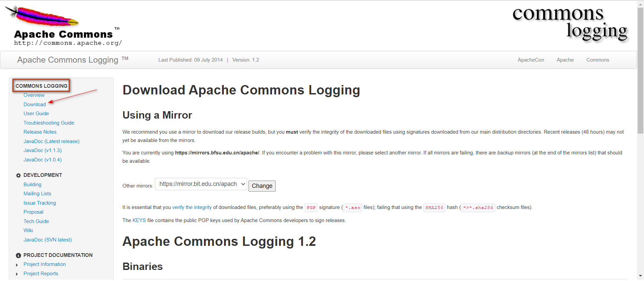This screenshot has height=281, width=644.
Task: Expand the Project Reports arrow
Action: [17, 274]
